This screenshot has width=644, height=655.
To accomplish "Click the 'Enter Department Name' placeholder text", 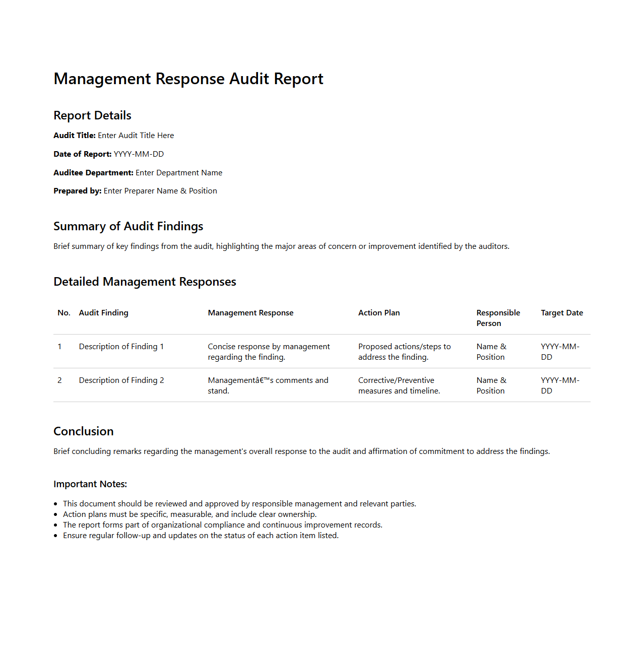I will pyautogui.click(x=179, y=173).
